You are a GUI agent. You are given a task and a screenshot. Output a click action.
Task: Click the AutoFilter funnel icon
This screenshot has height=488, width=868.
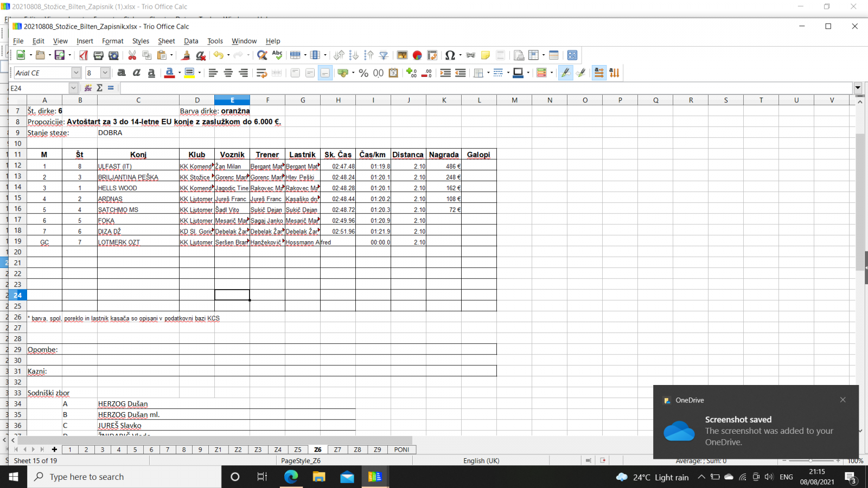pyautogui.click(x=384, y=55)
